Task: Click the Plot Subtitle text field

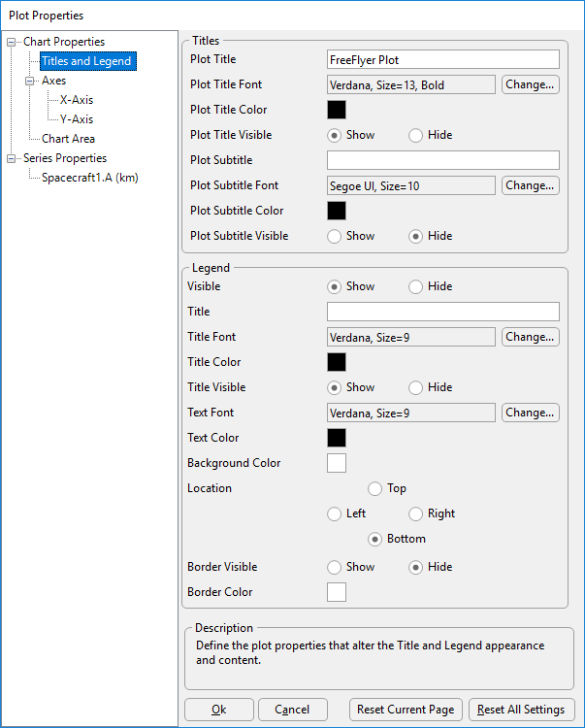Action: [443, 160]
